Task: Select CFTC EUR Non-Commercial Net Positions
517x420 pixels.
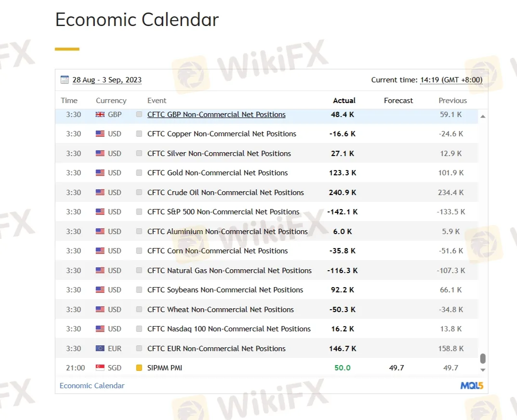Action: click(216, 348)
